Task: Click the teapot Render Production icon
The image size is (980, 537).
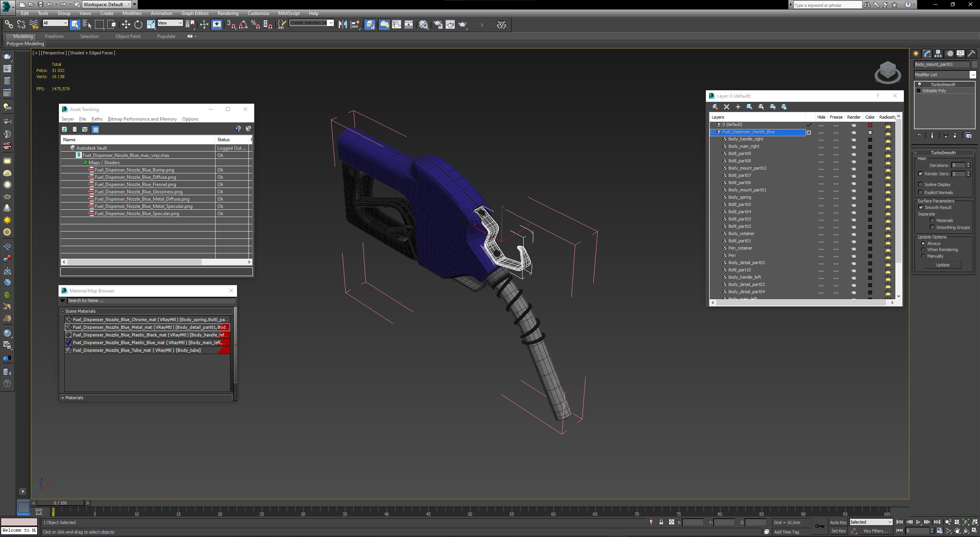Action: click(x=463, y=24)
